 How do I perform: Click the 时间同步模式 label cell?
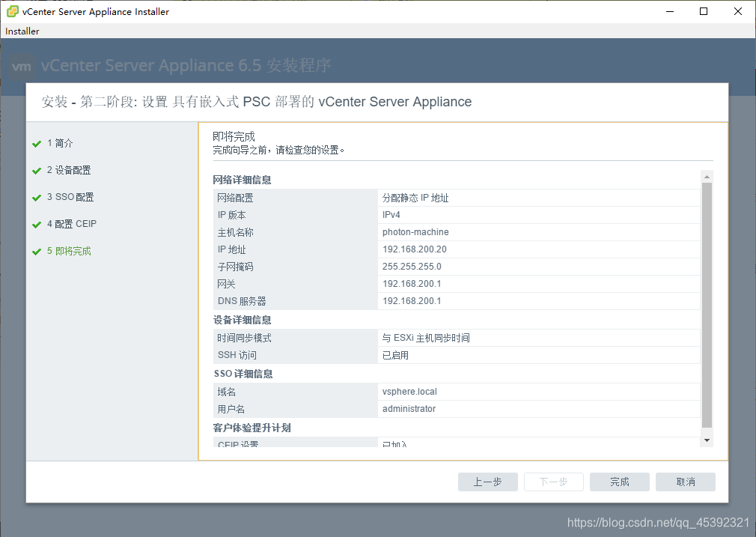(x=296, y=338)
